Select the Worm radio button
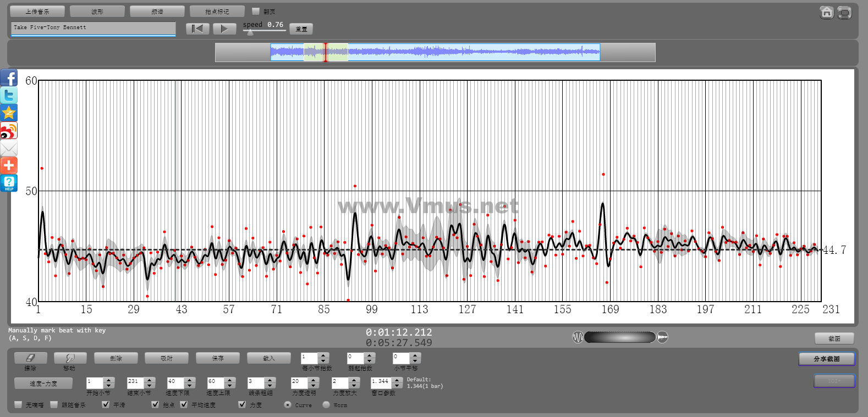Screen dimensions: 868x417 326,404
